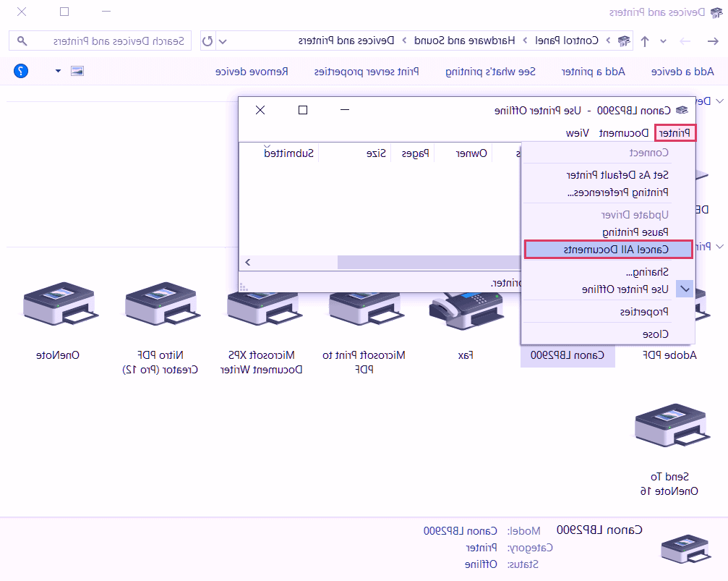The height and width of the screenshot is (581, 728).
Task: Collapse the Printers section chevron
Action: (x=719, y=246)
